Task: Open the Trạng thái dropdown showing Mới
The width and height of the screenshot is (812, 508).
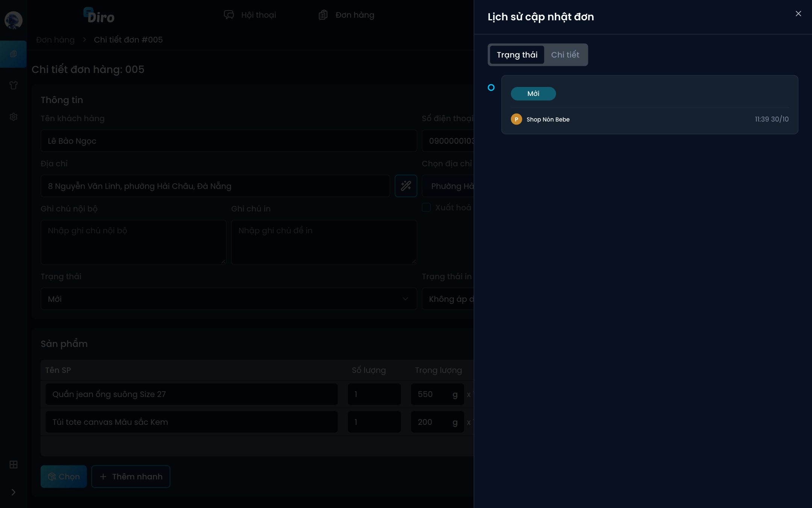Action: [229, 299]
